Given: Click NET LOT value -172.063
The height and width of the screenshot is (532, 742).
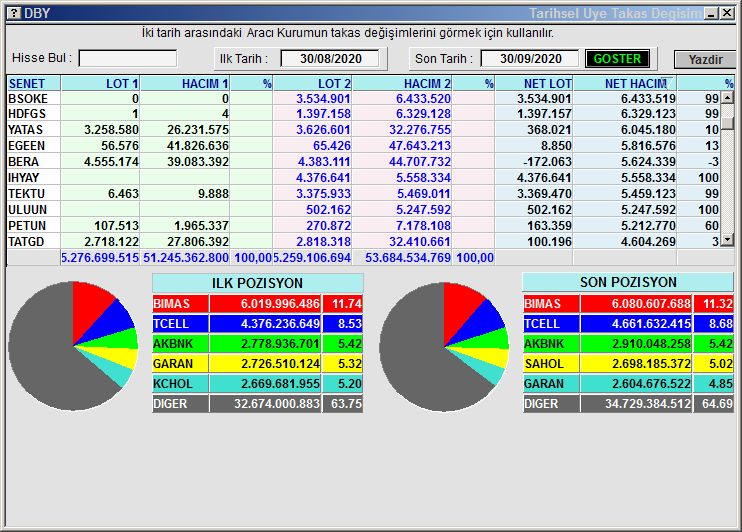Looking at the screenshot, I should 547,162.
